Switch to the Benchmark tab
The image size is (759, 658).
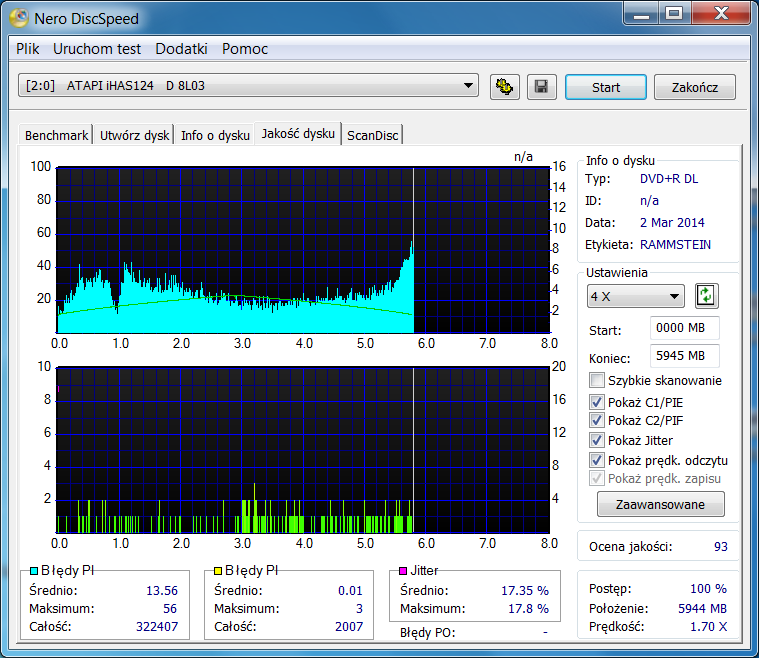[56, 135]
